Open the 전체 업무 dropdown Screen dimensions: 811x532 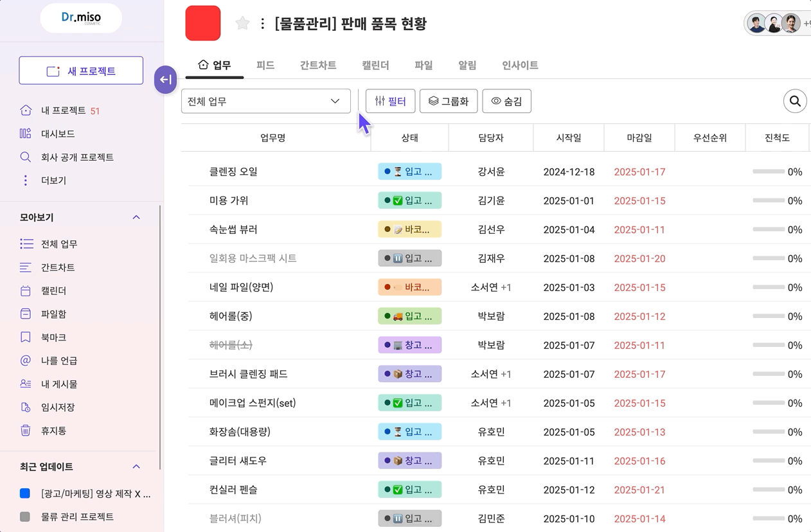[x=265, y=101]
